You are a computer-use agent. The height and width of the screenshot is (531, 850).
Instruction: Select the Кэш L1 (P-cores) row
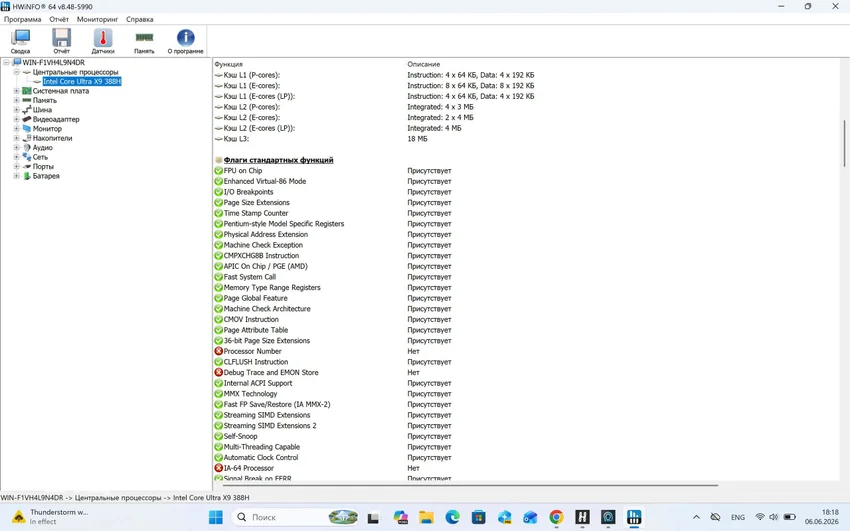(374, 75)
